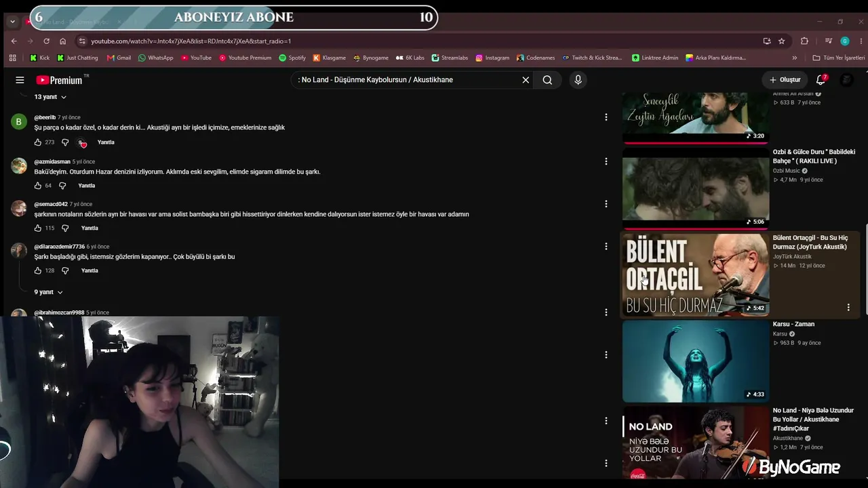Screen dimensions: 868x488
Task: Open the @dilaraozdemir7736 channel link
Action: click(60, 247)
